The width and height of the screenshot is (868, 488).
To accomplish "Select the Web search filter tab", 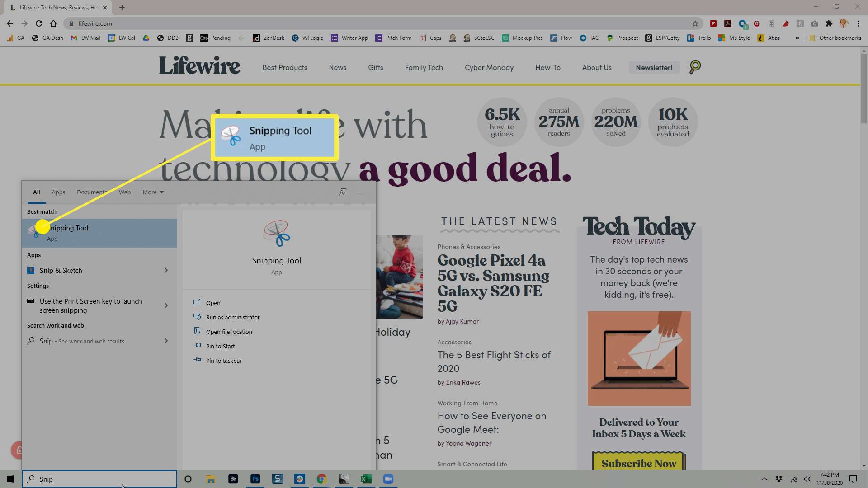I will [x=125, y=192].
